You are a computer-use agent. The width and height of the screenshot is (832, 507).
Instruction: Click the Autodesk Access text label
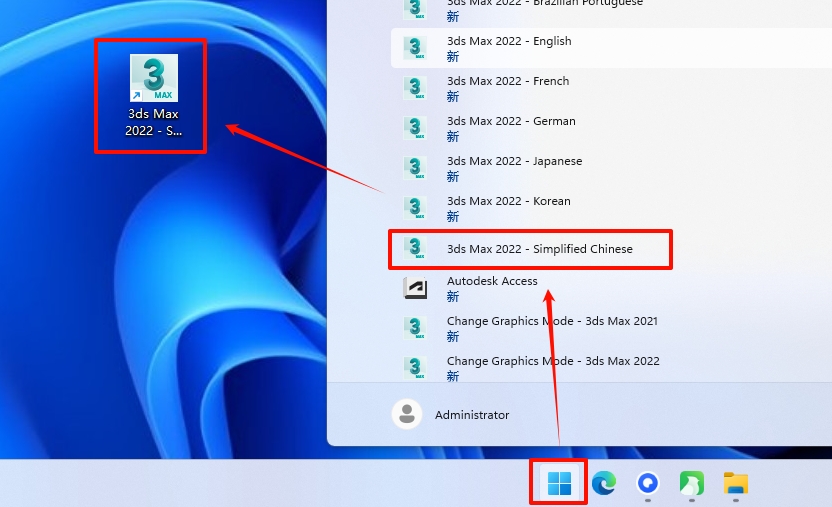[x=492, y=281]
